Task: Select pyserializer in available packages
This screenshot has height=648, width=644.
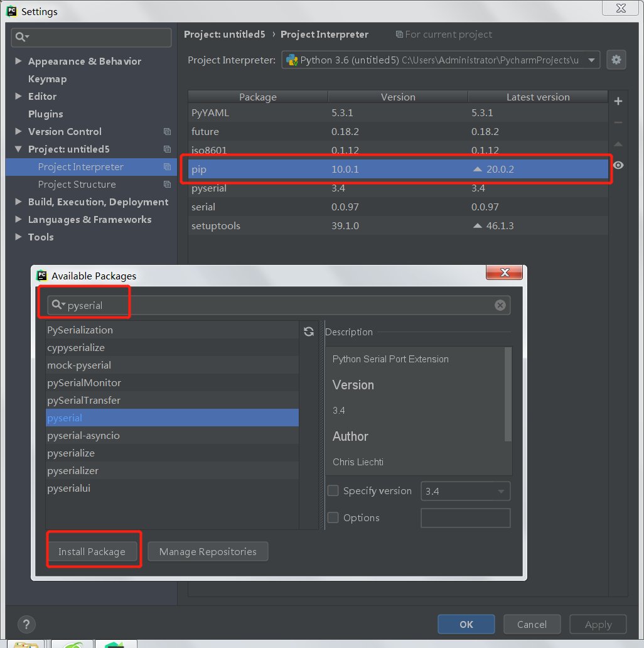Action: pyautogui.click(x=172, y=471)
